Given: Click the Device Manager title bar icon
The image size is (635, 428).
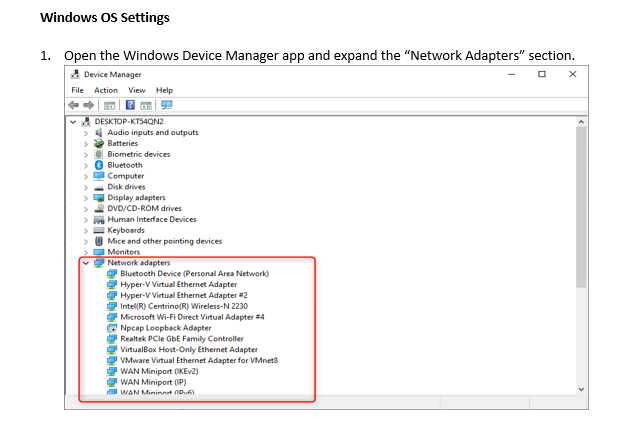Looking at the screenshot, I should [x=75, y=75].
